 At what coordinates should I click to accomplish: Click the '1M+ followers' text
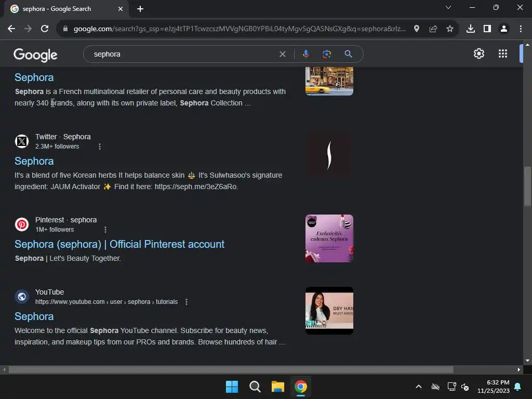coord(55,230)
